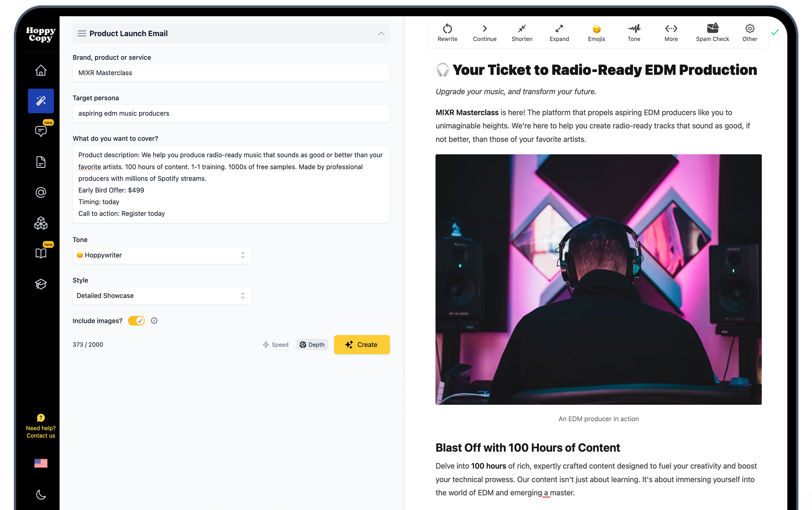The height and width of the screenshot is (510, 812).
Task: Disable the Include images toggle
Action: [136, 321]
